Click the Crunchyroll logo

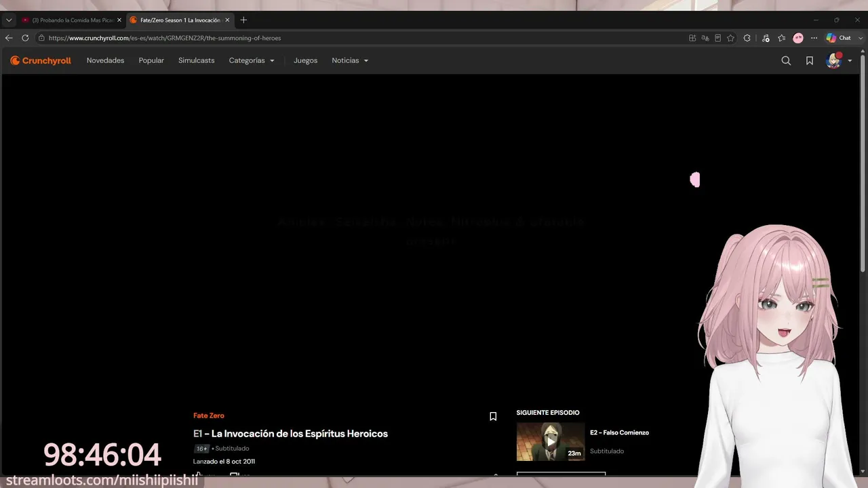(41, 60)
